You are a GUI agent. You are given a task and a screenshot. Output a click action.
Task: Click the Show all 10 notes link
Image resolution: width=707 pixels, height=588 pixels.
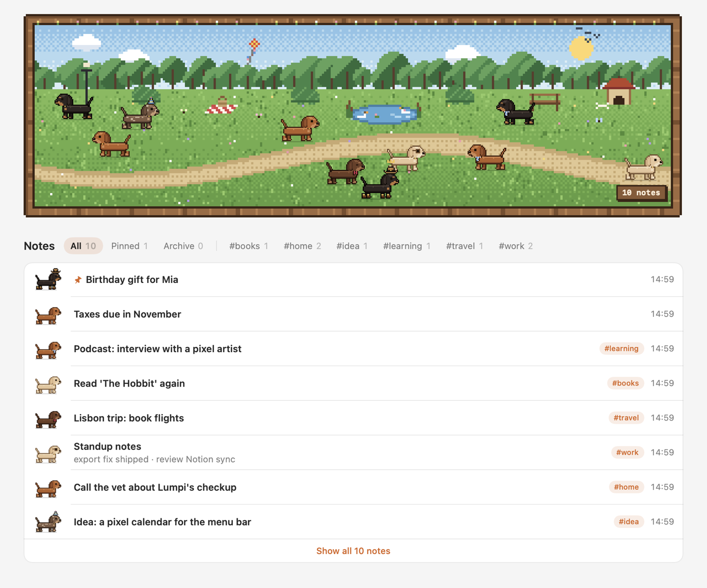click(x=353, y=551)
